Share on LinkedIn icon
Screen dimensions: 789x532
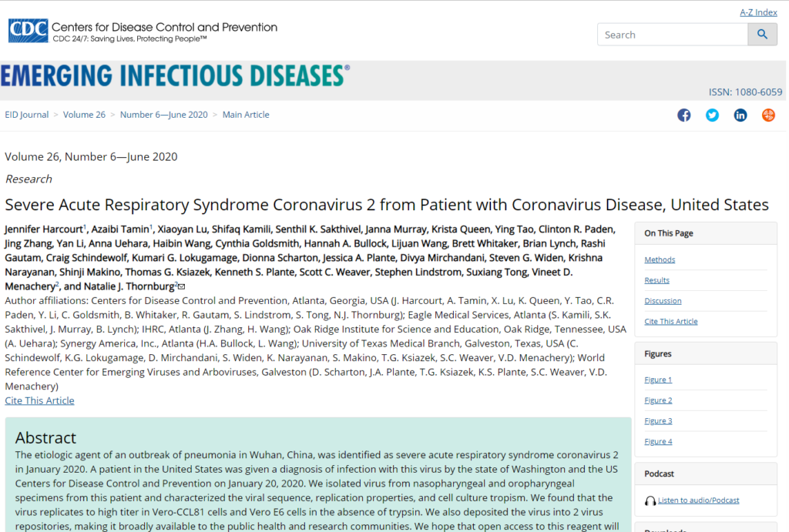[740, 115]
